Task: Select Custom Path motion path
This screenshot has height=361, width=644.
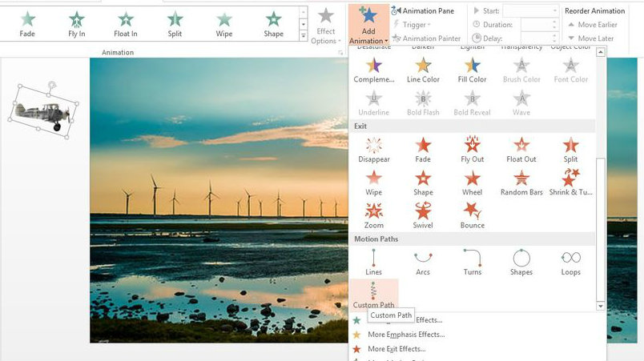Action: pos(374,295)
